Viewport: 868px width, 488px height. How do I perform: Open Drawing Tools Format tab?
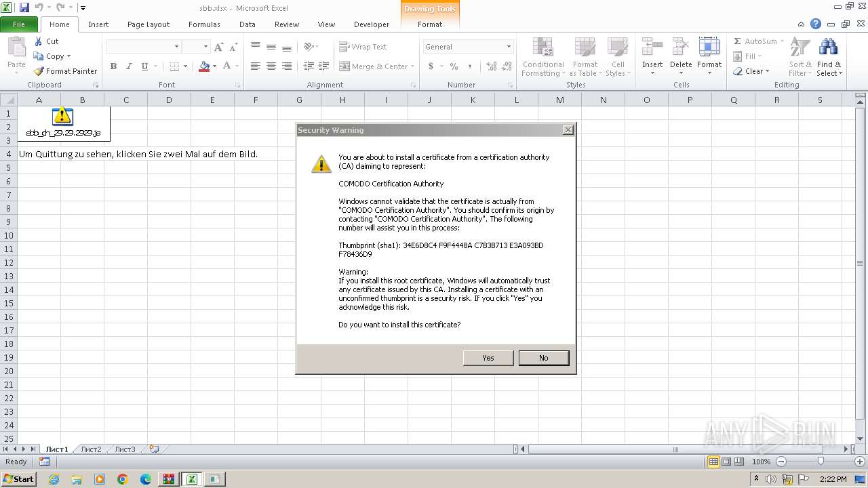(430, 24)
